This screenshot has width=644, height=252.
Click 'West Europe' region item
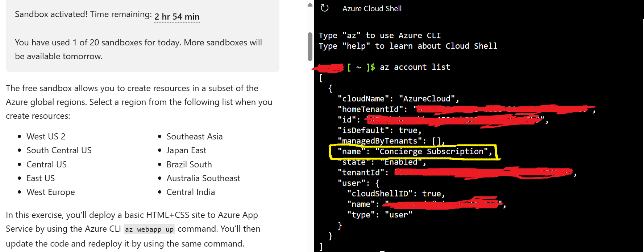[x=51, y=192]
